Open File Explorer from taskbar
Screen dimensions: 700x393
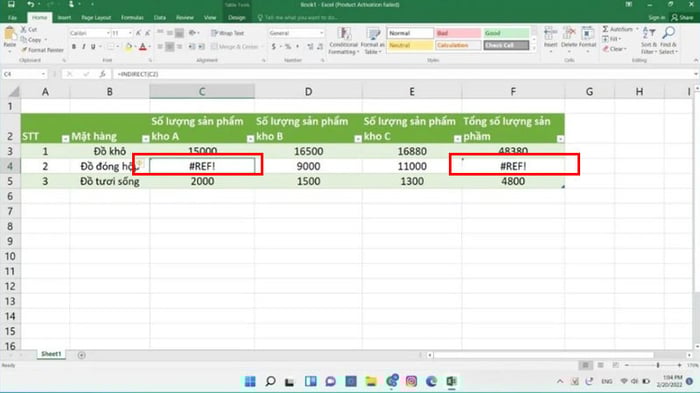click(x=371, y=381)
